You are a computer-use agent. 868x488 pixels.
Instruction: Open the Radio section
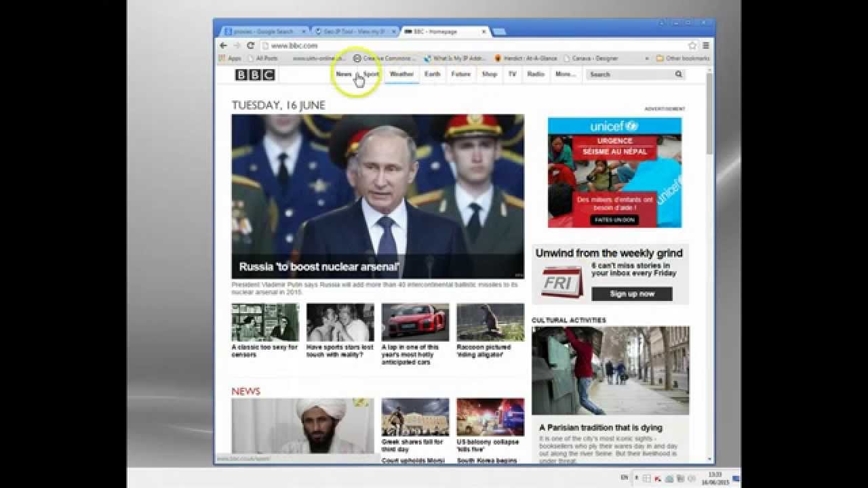536,74
